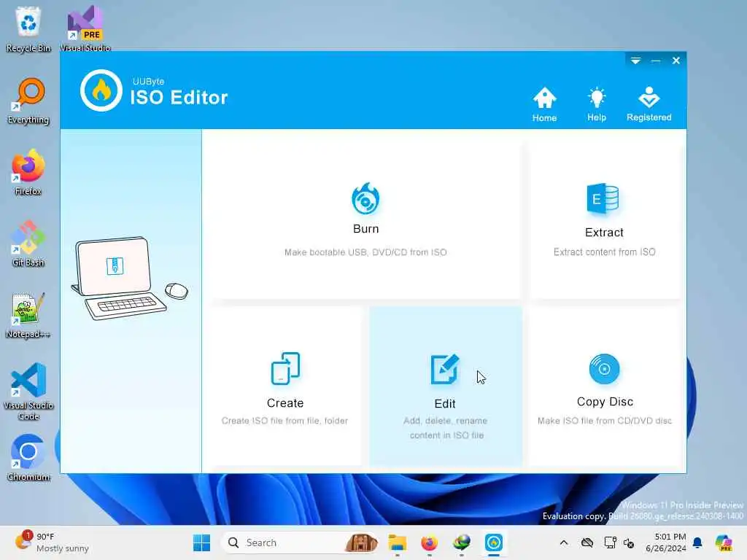Select Visual Studio Code desktop shortcut
747x560 pixels.
pyautogui.click(x=28, y=392)
